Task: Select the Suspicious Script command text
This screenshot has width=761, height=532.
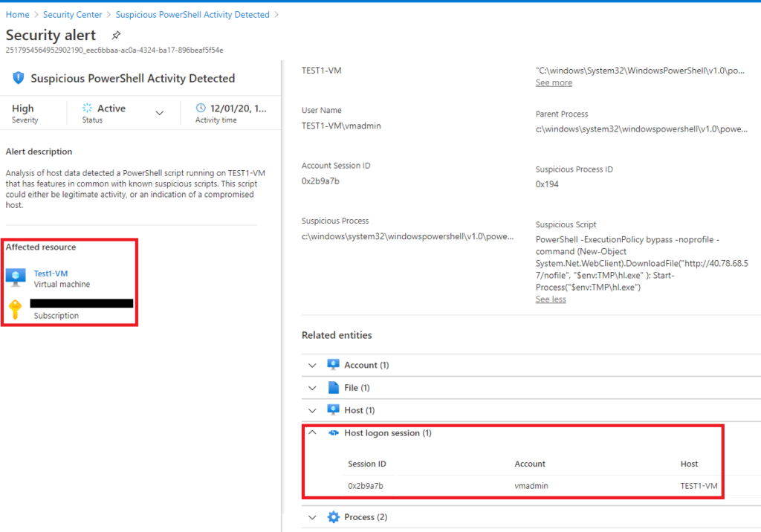Action: click(x=642, y=263)
